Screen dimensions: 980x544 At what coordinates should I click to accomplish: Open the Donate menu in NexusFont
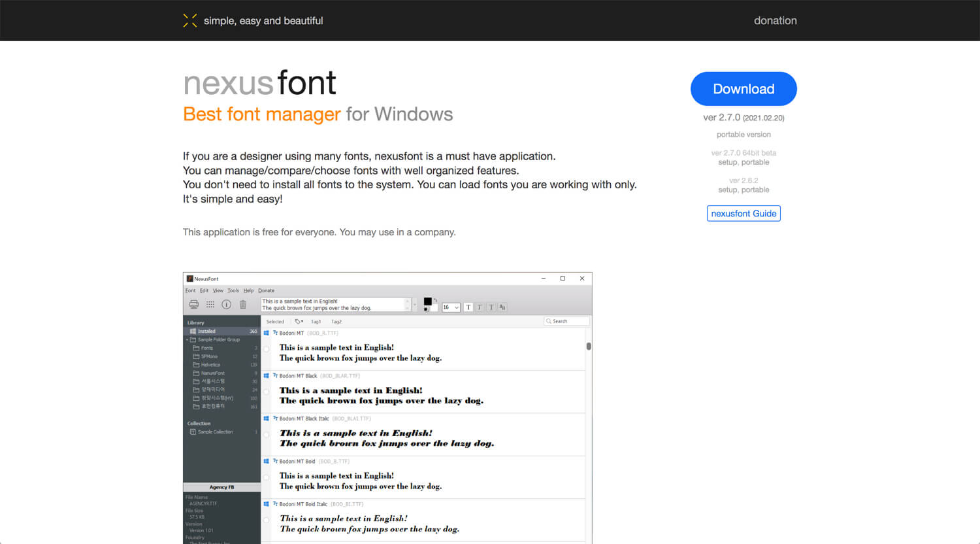(x=266, y=290)
